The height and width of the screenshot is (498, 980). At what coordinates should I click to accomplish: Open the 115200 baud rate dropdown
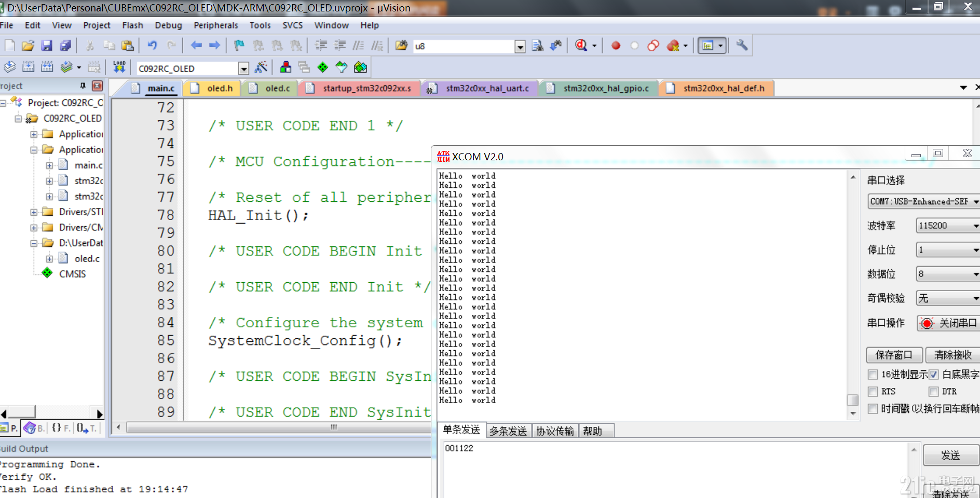click(x=948, y=226)
